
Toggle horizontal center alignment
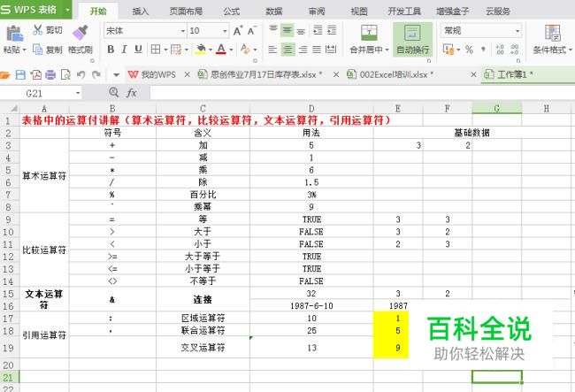pos(287,50)
